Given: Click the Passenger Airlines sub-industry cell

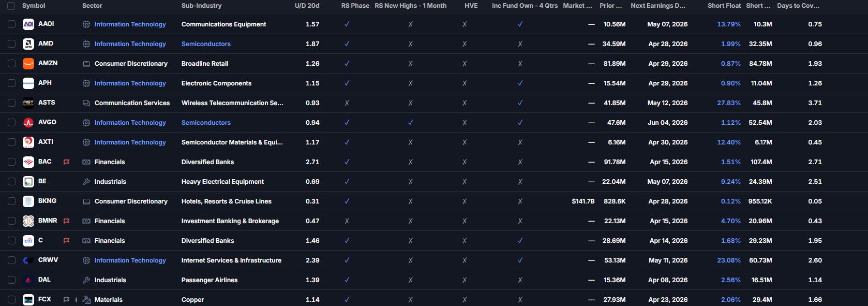Looking at the screenshot, I should [209, 280].
